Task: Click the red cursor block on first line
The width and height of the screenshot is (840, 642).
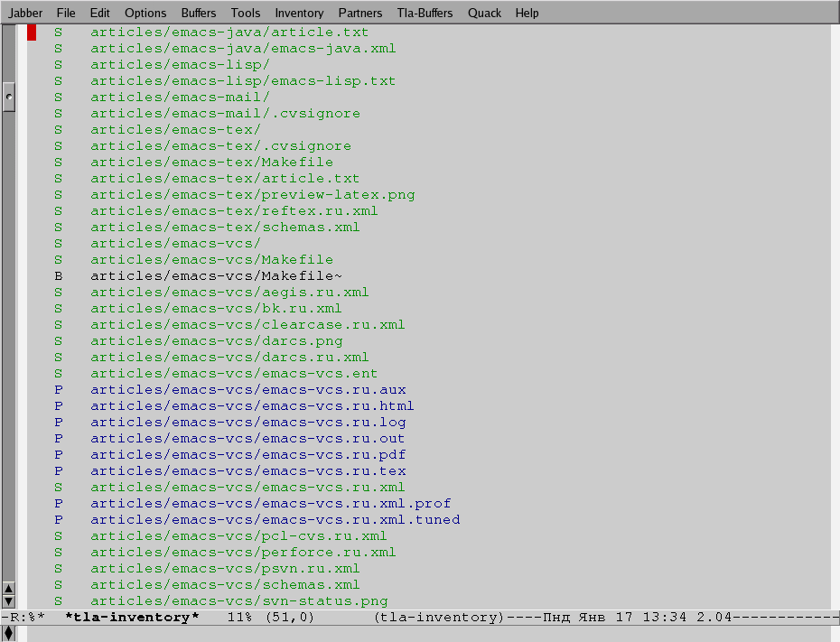Action: pos(32,33)
